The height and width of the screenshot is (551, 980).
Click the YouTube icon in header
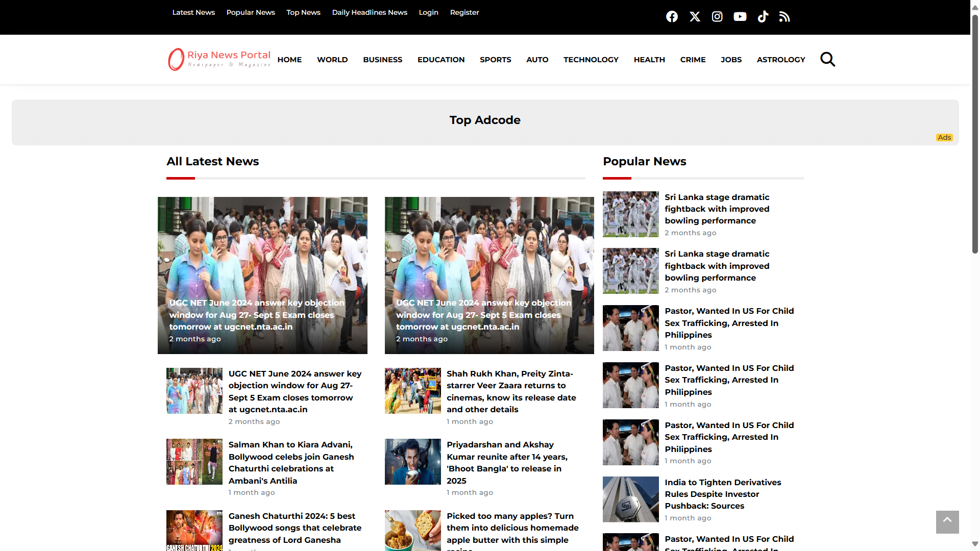coord(740,17)
